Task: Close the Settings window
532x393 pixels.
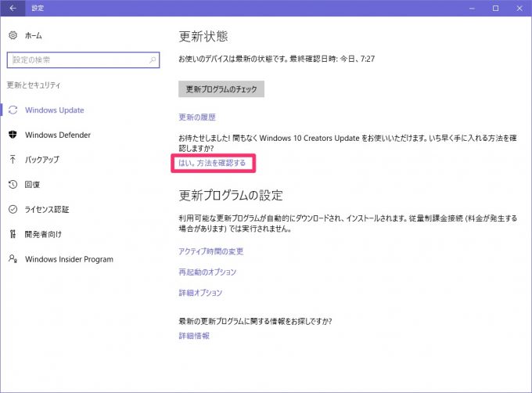Action: point(519,8)
